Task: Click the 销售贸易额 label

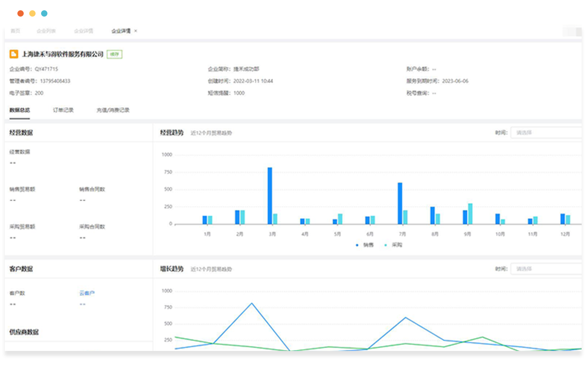Action: click(23, 189)
